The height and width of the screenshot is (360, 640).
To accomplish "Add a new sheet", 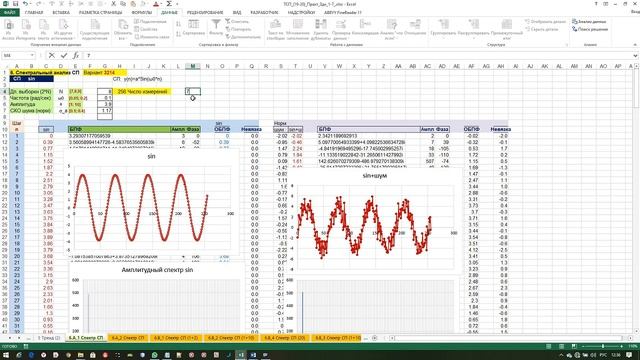I will coord(374,338).
